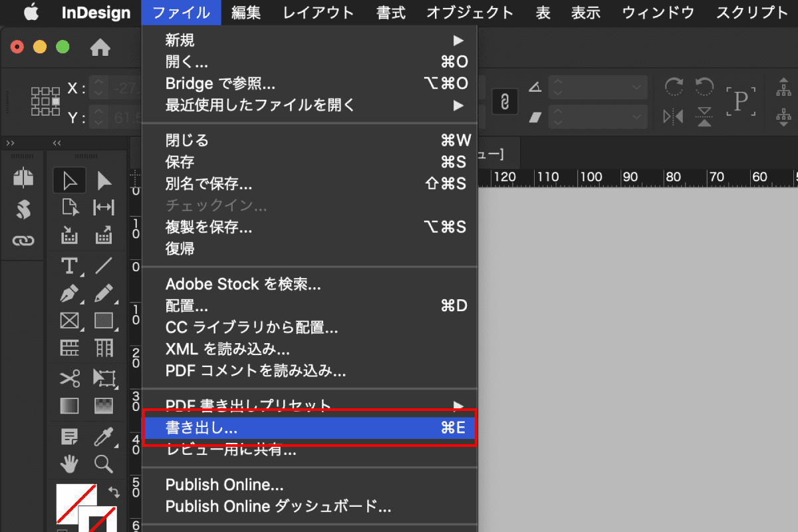Image resolution: width=798 pixels, height=532 pixels.
Task: Choose 別名で保存... menu item
Action: pyautogui.click(x=310, y=184)
